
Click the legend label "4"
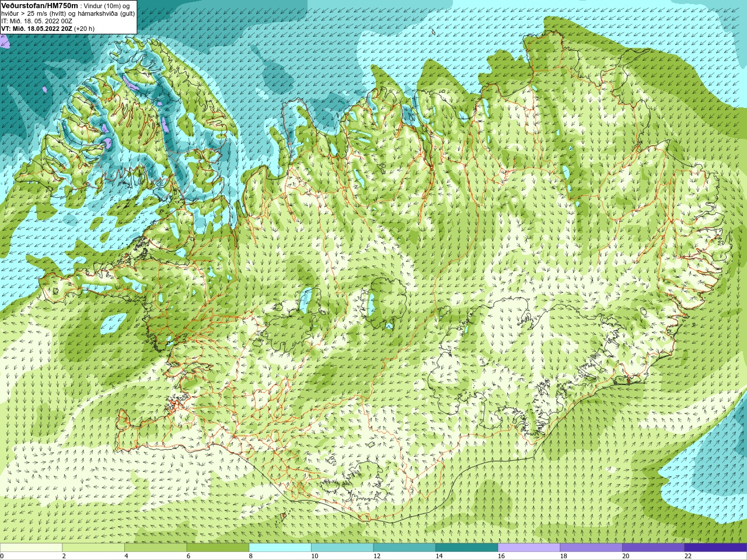pos(126,556)
